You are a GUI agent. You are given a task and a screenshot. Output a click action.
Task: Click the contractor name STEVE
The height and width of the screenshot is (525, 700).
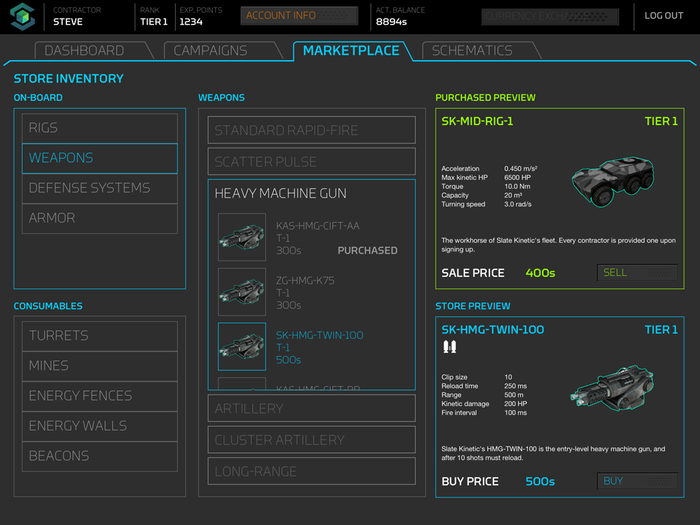click(68, 21)
